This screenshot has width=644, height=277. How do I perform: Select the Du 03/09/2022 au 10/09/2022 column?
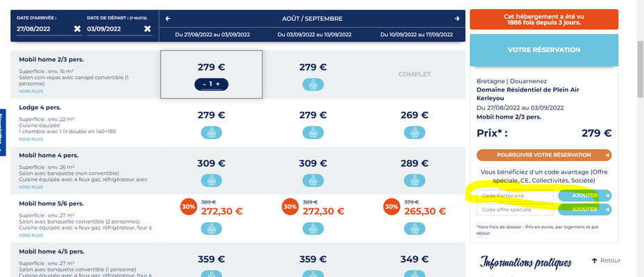coord(314,35)
